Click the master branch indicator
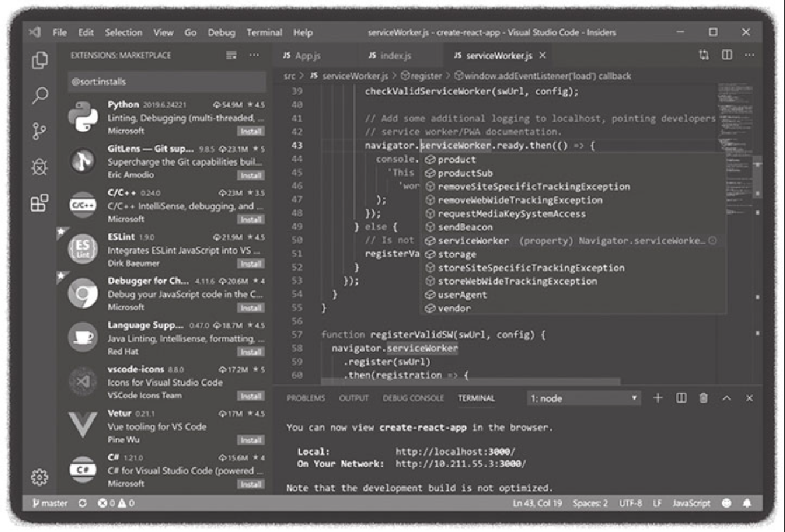The width and height of the screenshot is (785, 532). pyautogui.click(x=50, y=503)
